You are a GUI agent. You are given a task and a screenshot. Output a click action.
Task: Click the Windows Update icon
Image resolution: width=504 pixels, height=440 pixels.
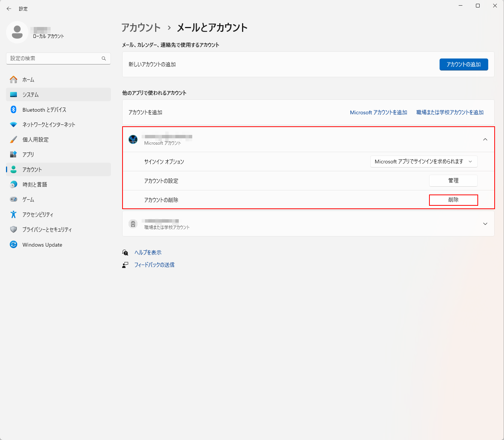point(13,244)
